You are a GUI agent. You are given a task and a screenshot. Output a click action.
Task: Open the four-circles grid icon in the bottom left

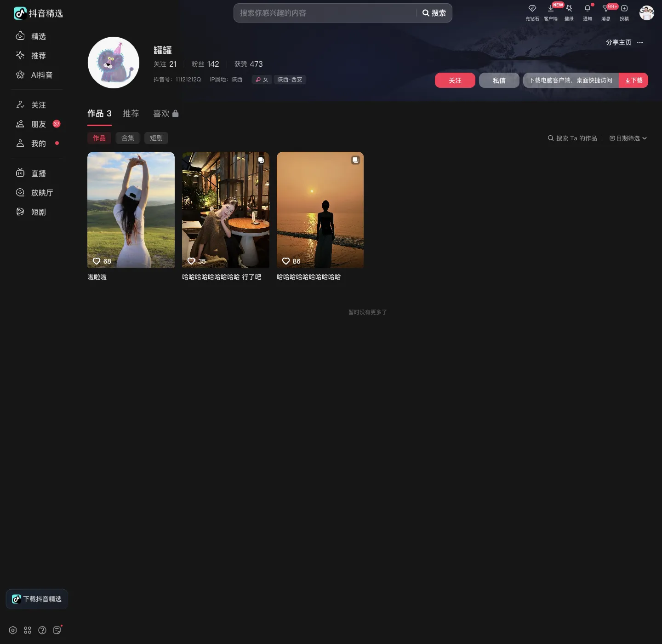(28, 630)
